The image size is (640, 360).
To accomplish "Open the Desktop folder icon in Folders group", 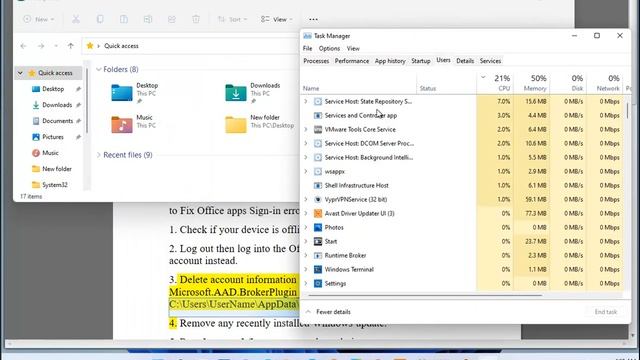I will click(122, 93).
